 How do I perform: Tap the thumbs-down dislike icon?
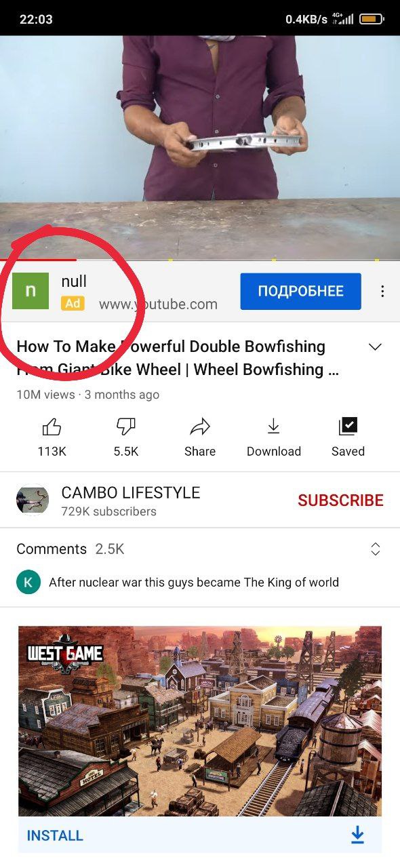pos(126,427)
